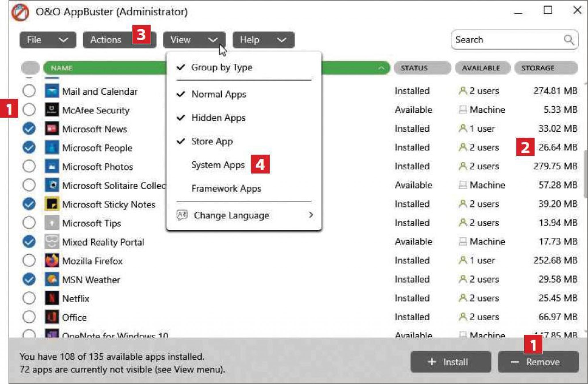The height and width of the screenshot is (384, 588).
Task: Click the Install button
Action: click(451, 362)
